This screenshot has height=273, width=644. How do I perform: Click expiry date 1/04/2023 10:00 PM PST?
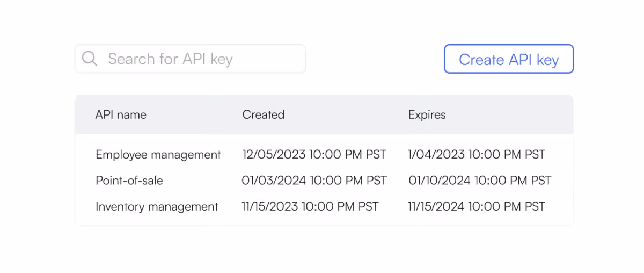[x=477, y=155]
